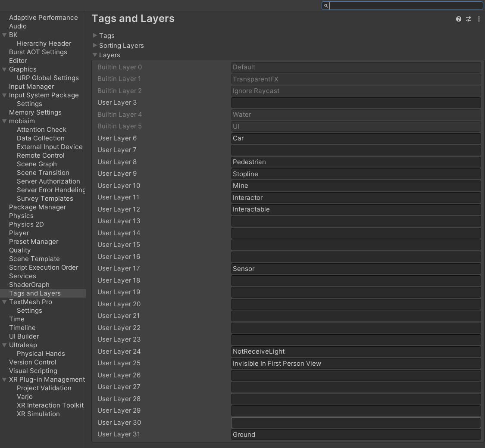The height and width of the screenshot is (448, 485).
Task: Select Varjo under XR Plug-in Management
Action: pyautogui.click(x=25, y=397)
